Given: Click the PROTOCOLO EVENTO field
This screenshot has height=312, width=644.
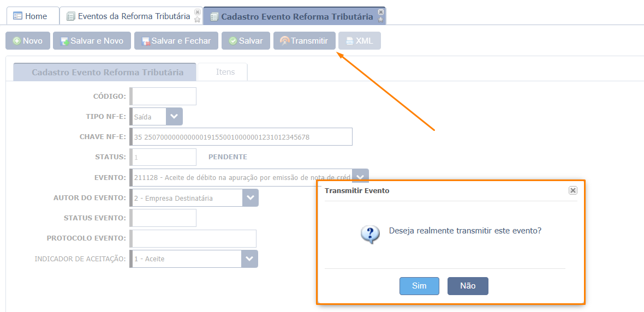Looking at the screenshot, I should pyautogui.click(x=193, y=238).
